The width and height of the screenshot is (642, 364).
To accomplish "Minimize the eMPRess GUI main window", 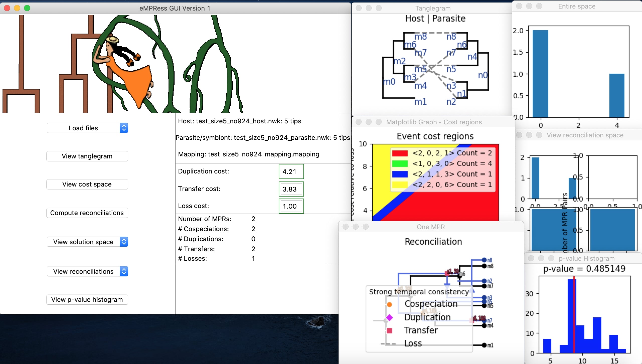I will click(17, 8).
